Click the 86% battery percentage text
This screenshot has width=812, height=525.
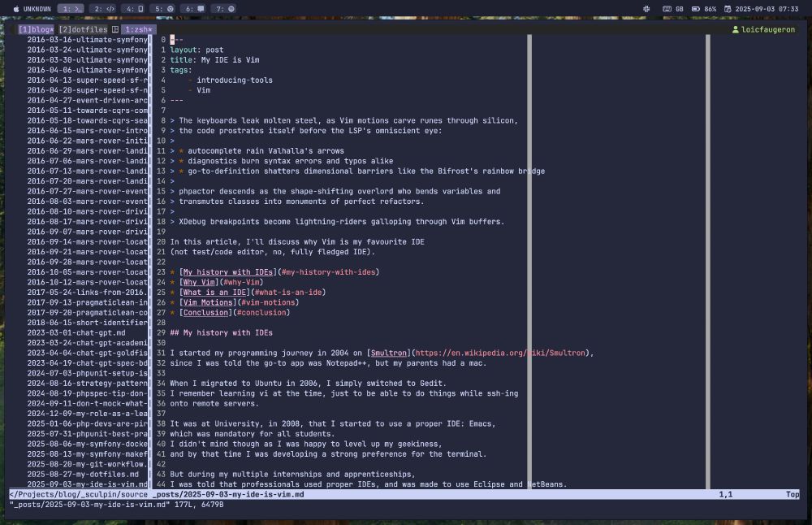tap(710, 9)
